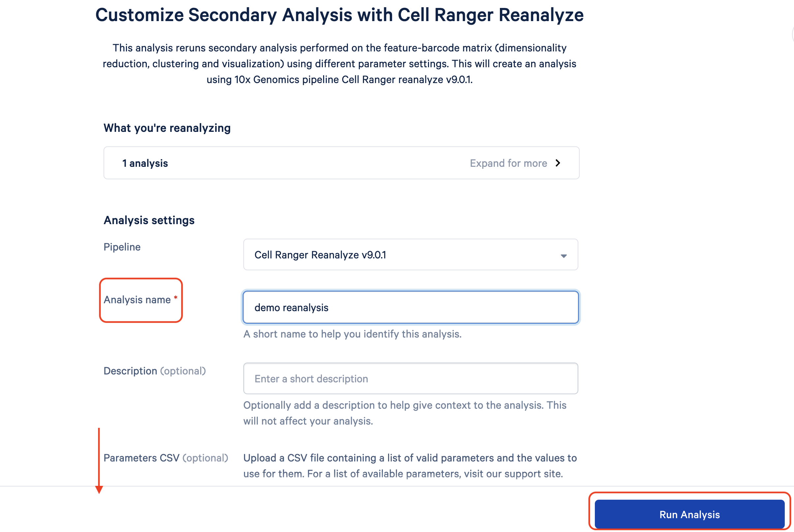Click the demo reanalysis name input
The image size is (794, 532).
click(x=410, y=307)
